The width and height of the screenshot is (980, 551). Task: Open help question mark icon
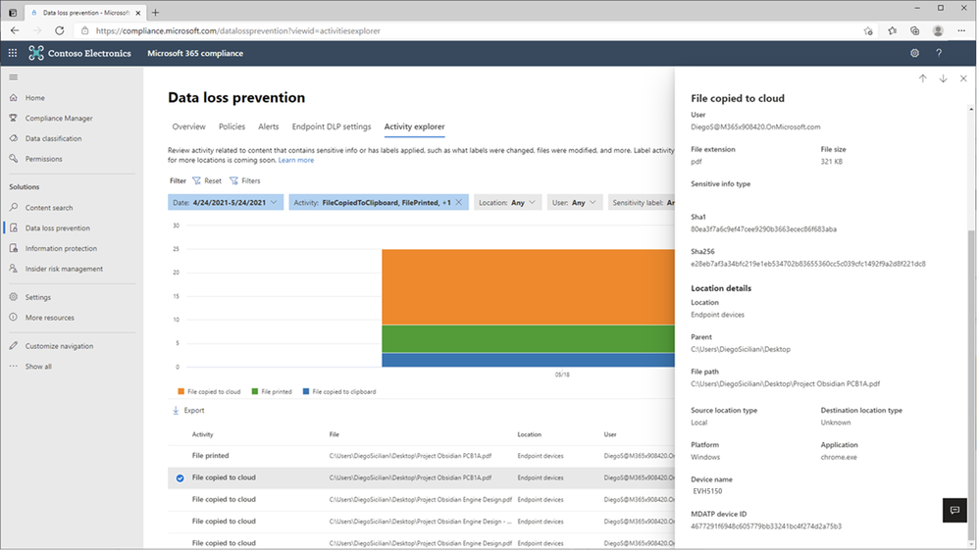(x=939, y=53)
